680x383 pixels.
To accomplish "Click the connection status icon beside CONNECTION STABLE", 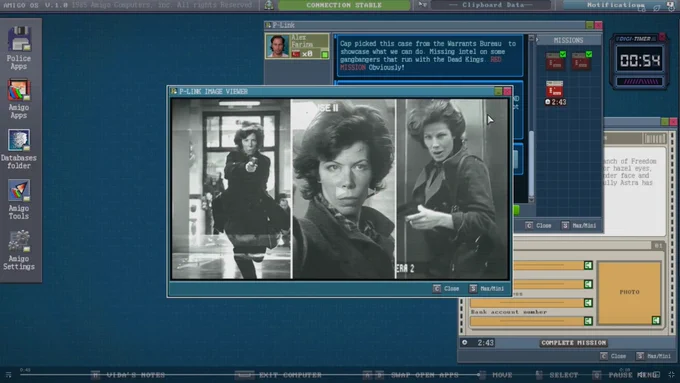I will pyautogui.click(x=269, y=5).
